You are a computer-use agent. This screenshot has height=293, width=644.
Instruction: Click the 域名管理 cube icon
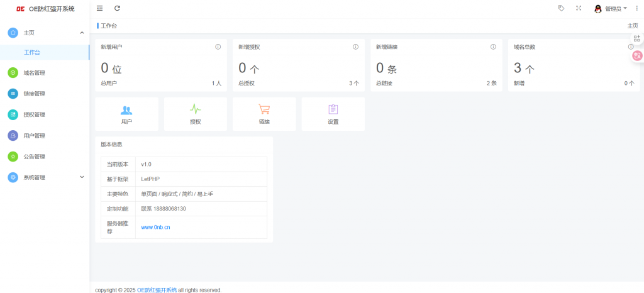[13, 73]
